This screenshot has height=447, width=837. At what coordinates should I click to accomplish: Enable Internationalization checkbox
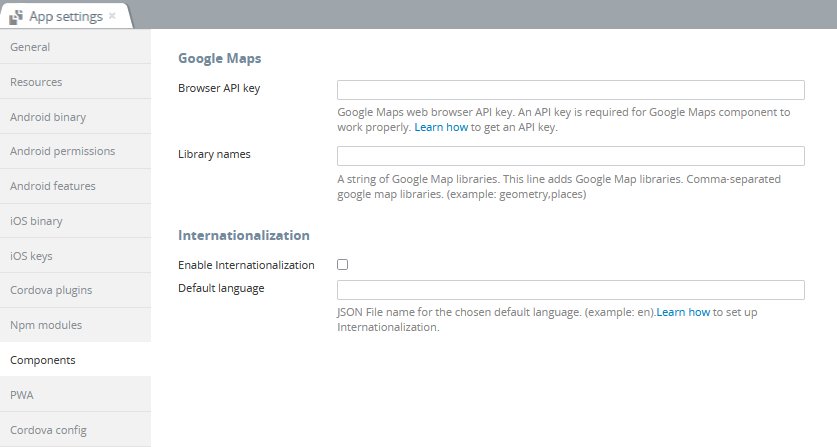(343, 264)
